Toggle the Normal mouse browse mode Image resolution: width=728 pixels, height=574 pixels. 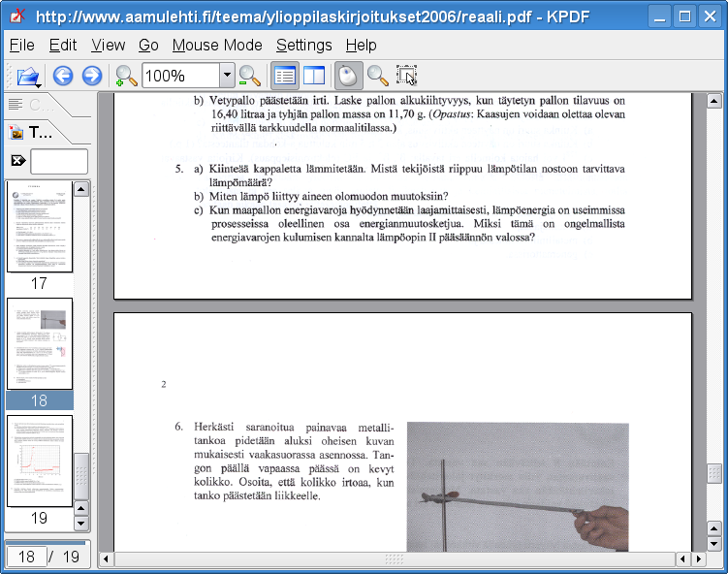pos(347,76)
